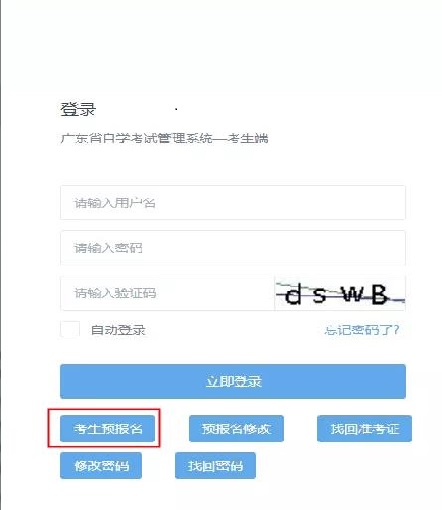The image size is (442, 510).
Task: Click the 自动登录 label text
Action: tap(118, 330)
